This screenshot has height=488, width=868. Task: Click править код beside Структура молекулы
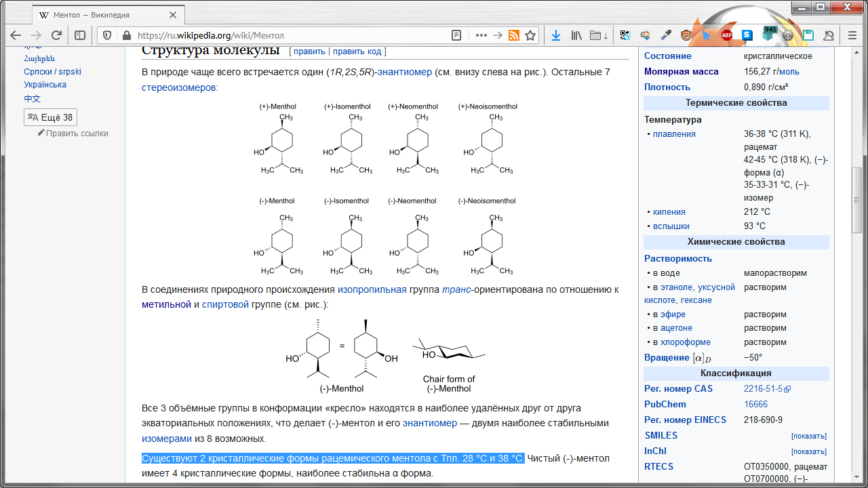(x=357, y=52)
